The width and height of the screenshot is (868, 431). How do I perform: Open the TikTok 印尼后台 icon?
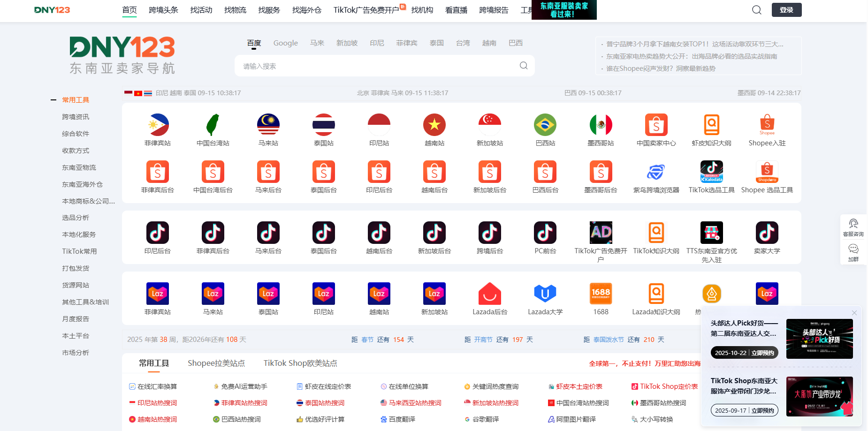[x=158, y=233]
